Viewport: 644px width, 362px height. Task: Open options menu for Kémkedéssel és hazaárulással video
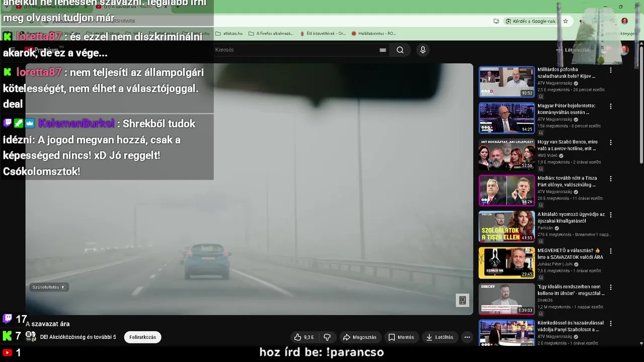(611, 324)
